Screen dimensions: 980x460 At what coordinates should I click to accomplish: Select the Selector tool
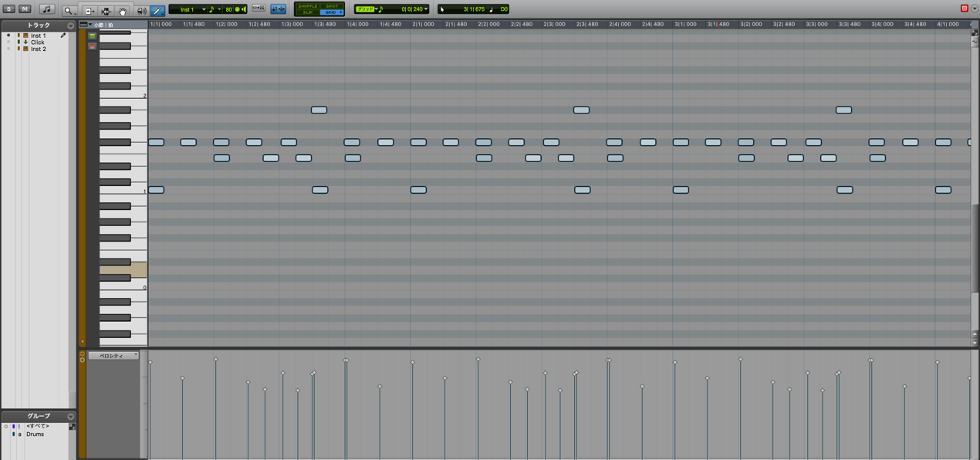click(x=106, y=11)
